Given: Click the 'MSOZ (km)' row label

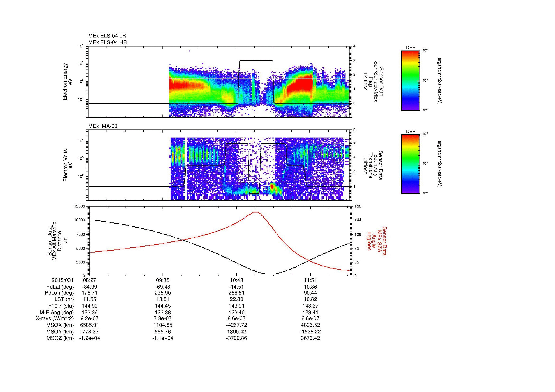Looking at the screenshot, I should coord(60,338).
